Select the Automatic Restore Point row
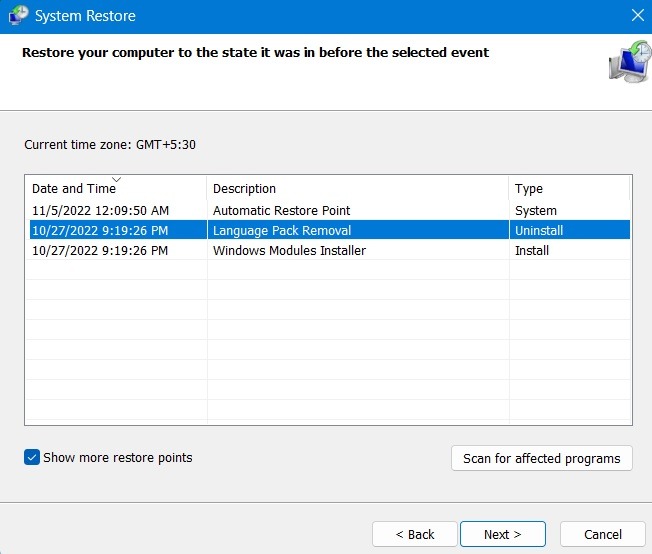 pos(330,210)
